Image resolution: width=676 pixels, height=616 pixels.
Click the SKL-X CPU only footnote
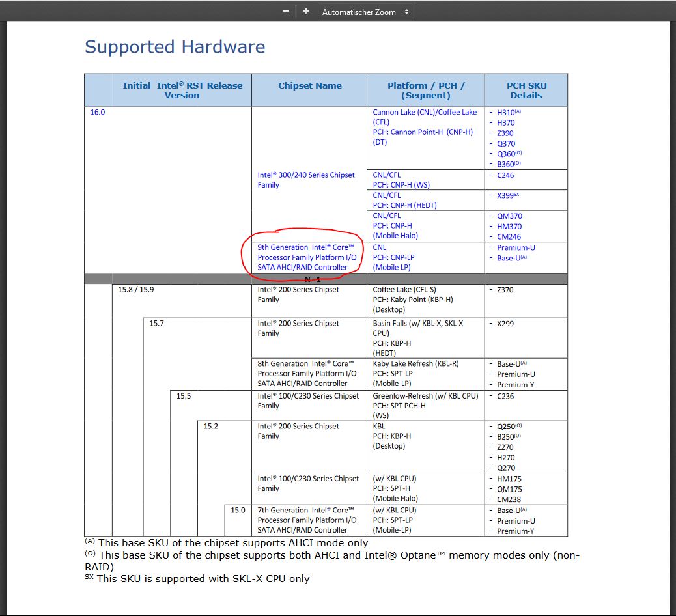[x=197, y=578]
